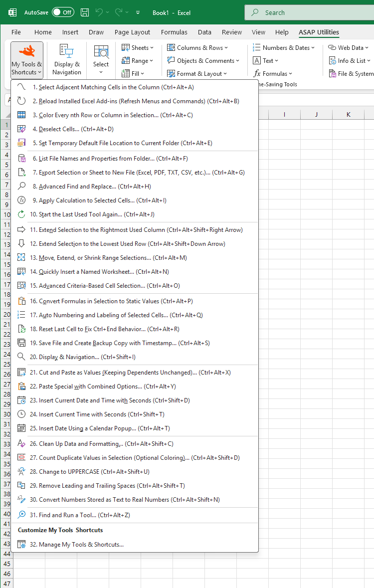The height and width of the screenshot is (588, 374).
Task: Switch to the Home tab
Action: [43, 32]
